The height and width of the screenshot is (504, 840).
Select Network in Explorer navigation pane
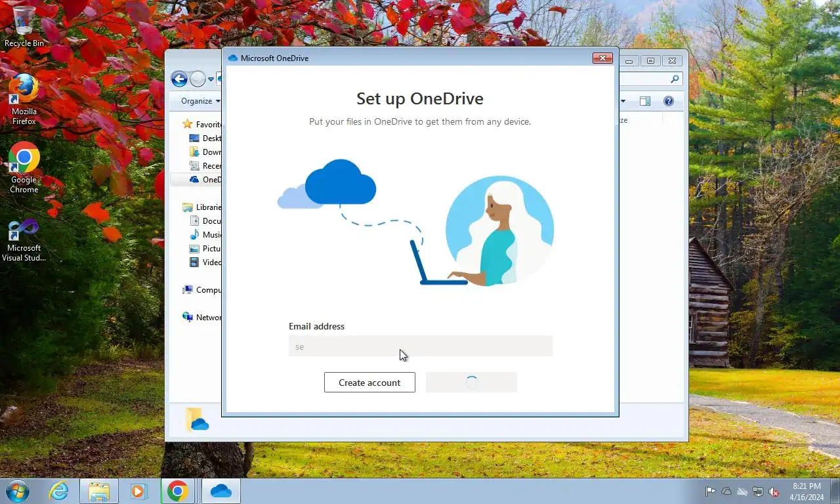coord(202,318)
